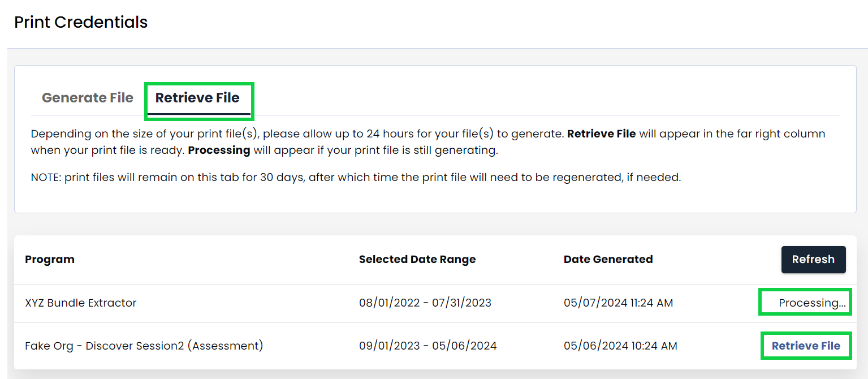Click the Processing status for XYZ Bundle Extractor
The image size is (868, 379).
805,302
